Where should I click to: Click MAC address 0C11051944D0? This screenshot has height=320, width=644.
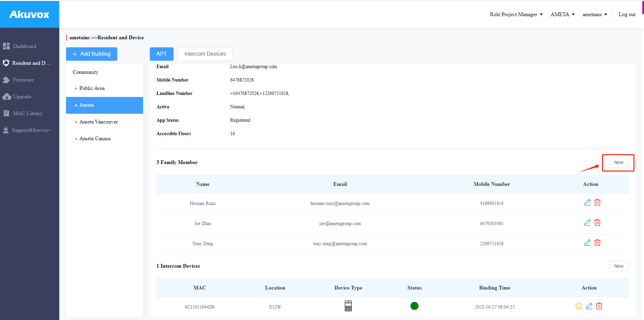pos(200,307)
